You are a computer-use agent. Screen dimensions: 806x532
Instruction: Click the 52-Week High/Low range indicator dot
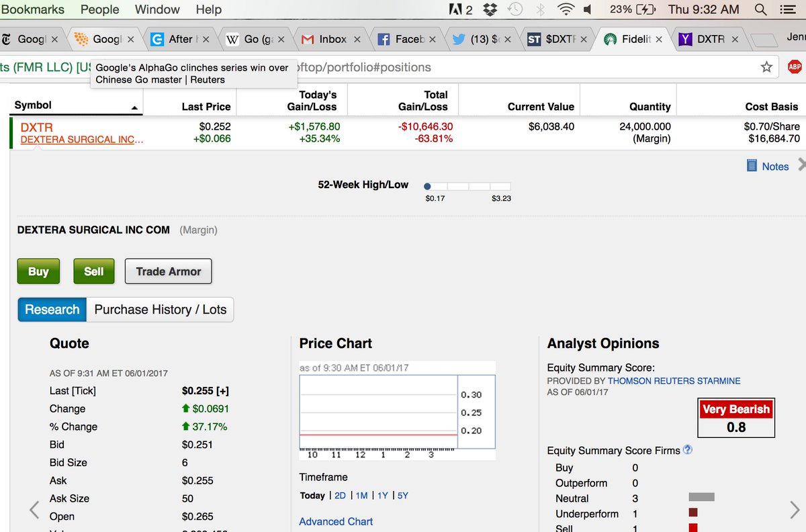(427, 186)
